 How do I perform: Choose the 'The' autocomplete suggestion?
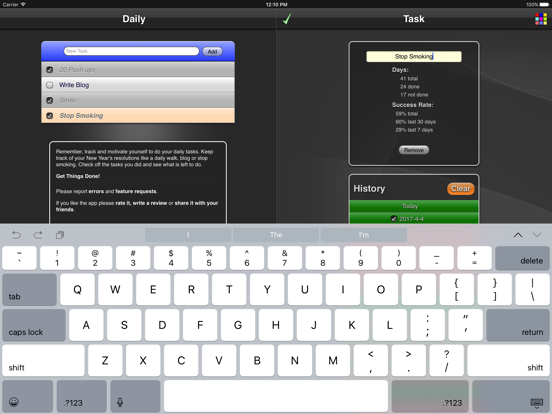(276, 235)
